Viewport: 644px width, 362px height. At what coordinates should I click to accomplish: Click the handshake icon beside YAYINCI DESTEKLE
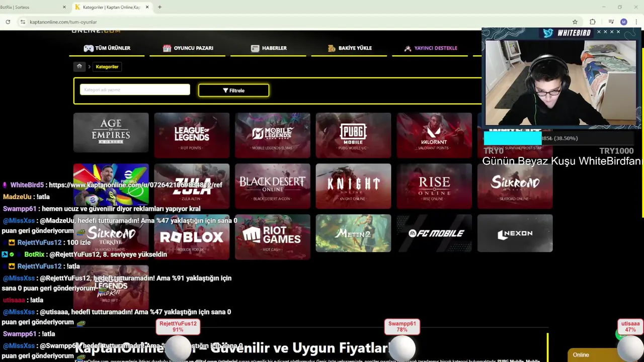(x=408, y=48)
